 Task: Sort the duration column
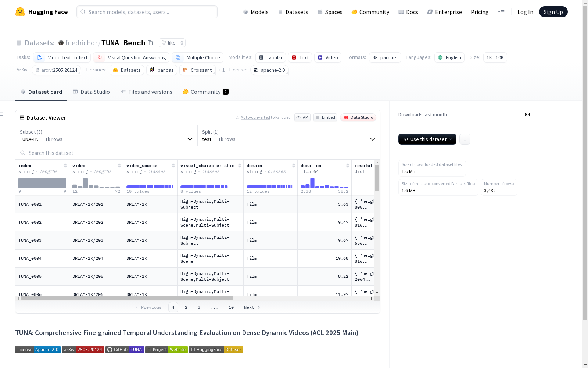[348, 166]
